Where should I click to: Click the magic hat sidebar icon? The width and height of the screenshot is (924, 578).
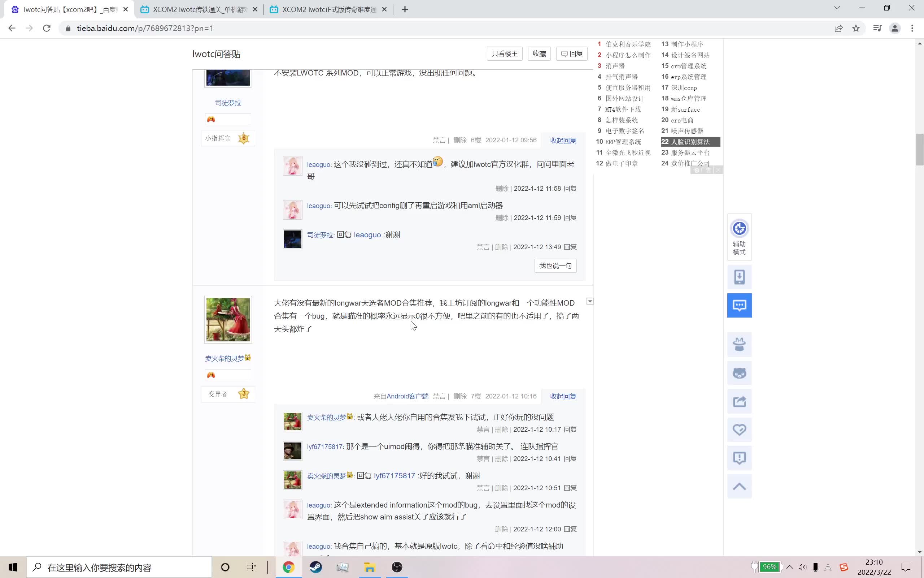739,344
